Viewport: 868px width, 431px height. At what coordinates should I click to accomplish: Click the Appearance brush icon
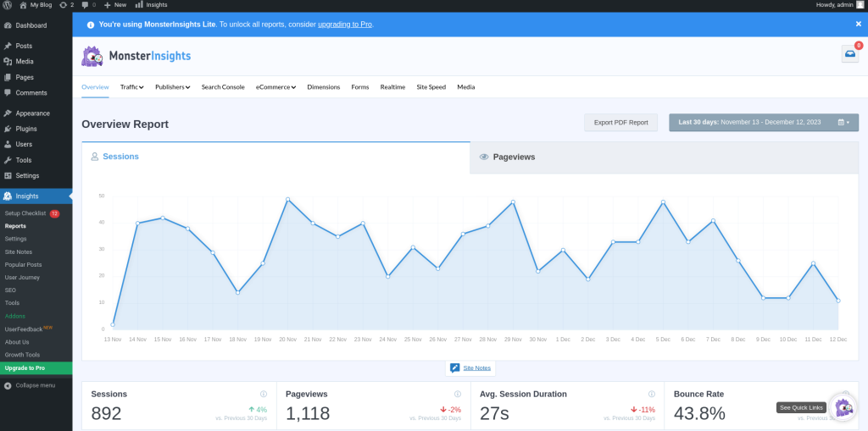[x=8, y=113]
